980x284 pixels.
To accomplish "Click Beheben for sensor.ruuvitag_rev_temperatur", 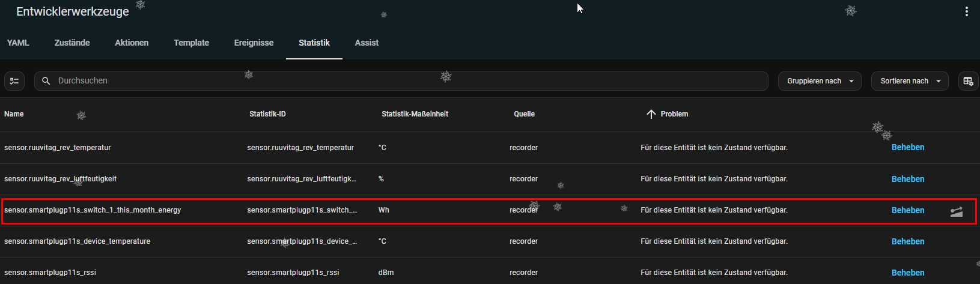I will (x=907, y=147).
